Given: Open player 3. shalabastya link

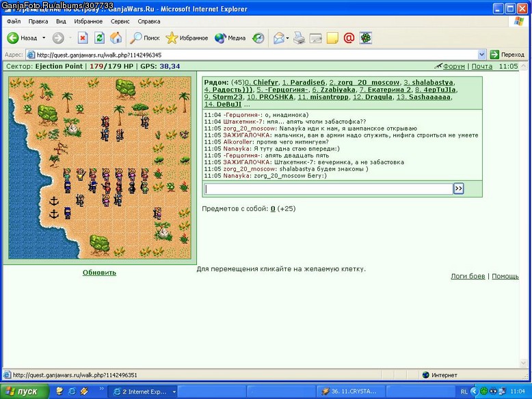Looking at the screenshot, I should [x=428, y=83].
